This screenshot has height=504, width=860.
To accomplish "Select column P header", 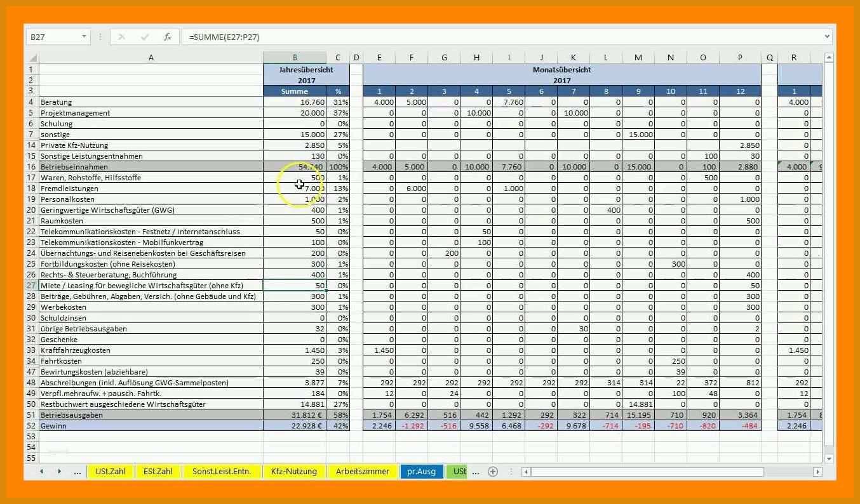I will pyautogui.click(x=740, y=58).
